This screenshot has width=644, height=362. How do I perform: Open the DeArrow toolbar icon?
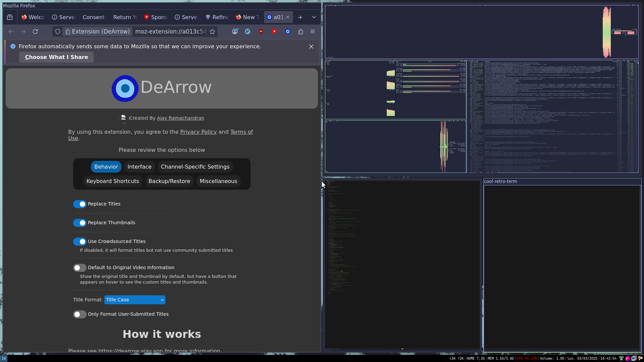[x=288, y=32]
